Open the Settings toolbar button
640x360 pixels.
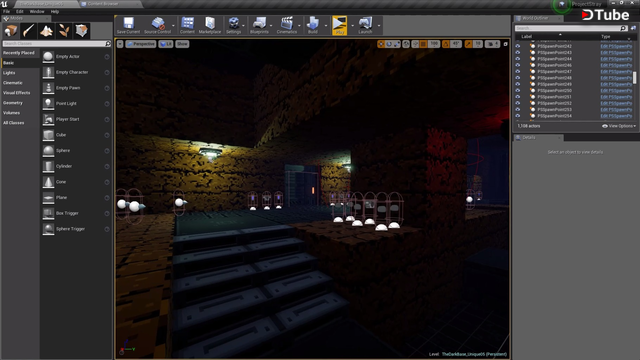pos(233,25)
